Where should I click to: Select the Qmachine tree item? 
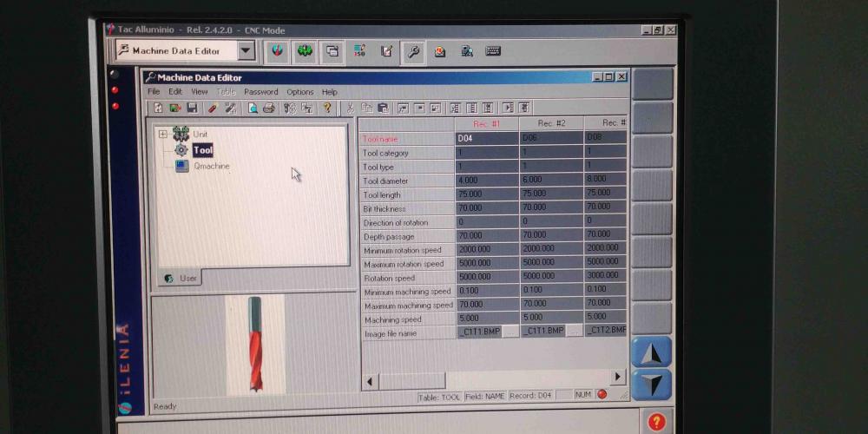coord(211,166)
